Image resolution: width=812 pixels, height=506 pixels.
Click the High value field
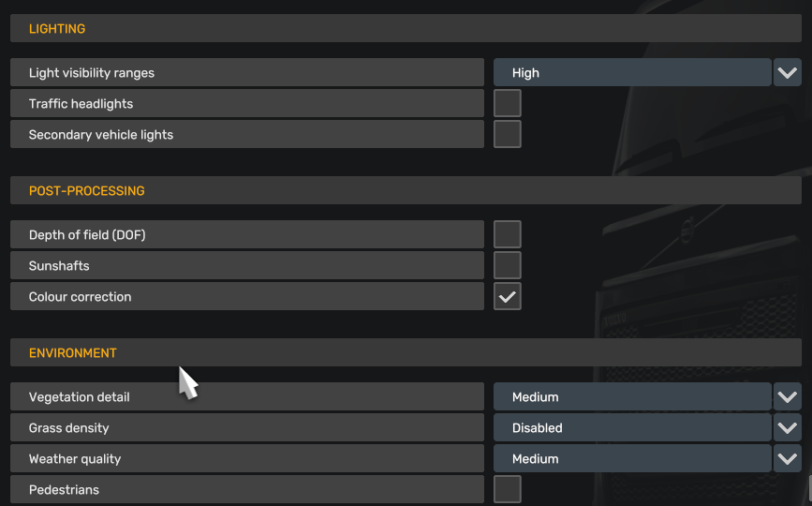[632, 72]
